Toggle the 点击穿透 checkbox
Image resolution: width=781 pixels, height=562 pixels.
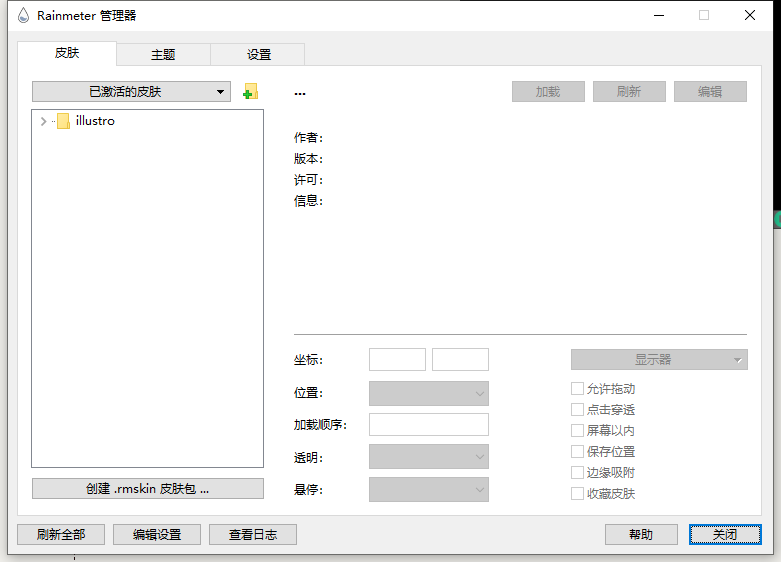pos(577,410)
